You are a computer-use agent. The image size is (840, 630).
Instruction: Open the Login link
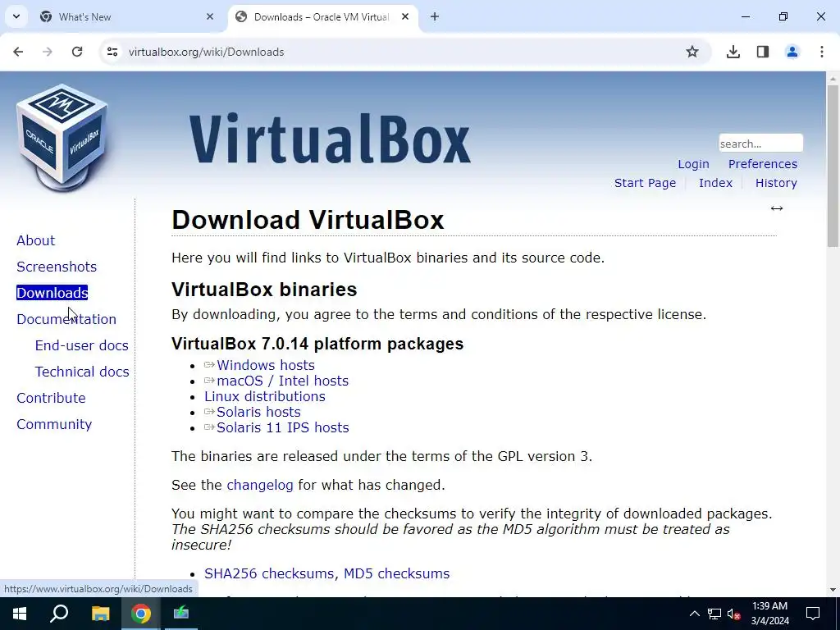coord(693,164)
